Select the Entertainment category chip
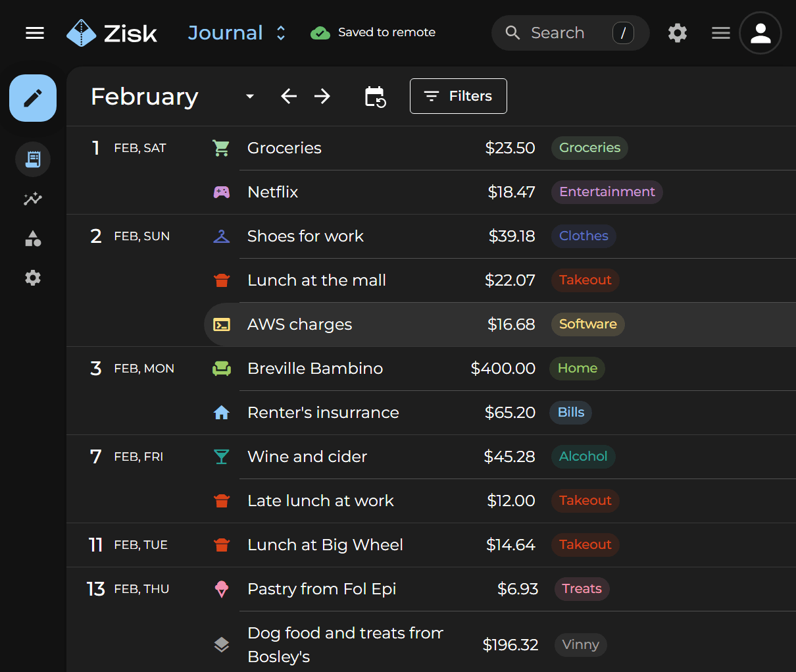Viewport: 796px width, 672px height. [x=607, y=192]
